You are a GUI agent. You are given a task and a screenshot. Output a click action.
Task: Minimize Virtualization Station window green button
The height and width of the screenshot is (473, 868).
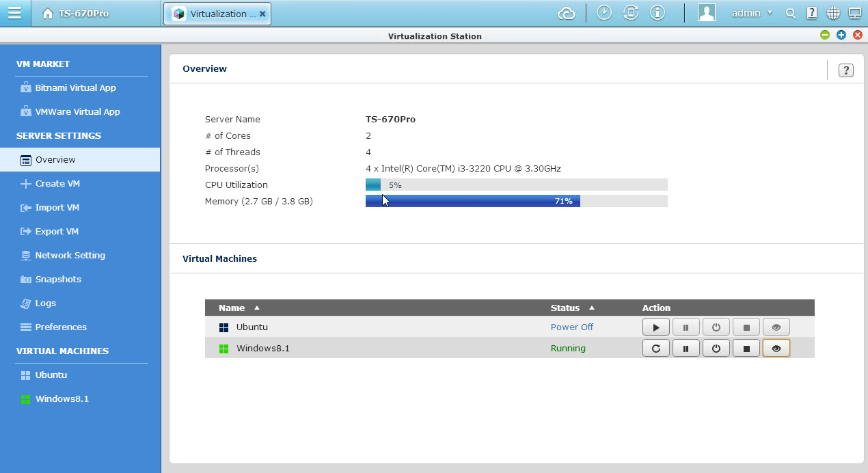[x=825, y=35]
